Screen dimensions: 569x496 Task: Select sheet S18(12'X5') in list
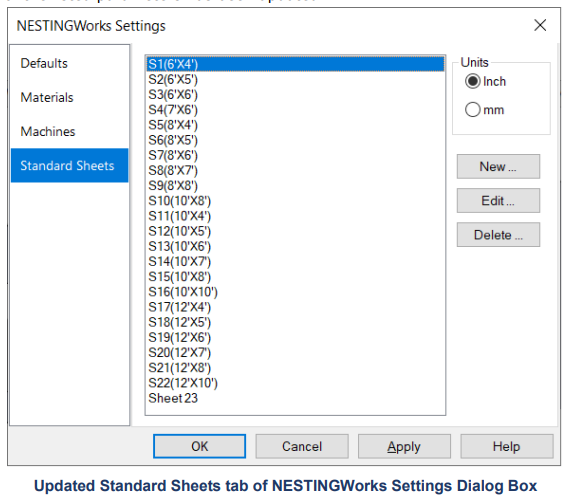pyautogui.click(x=295, y=323)
